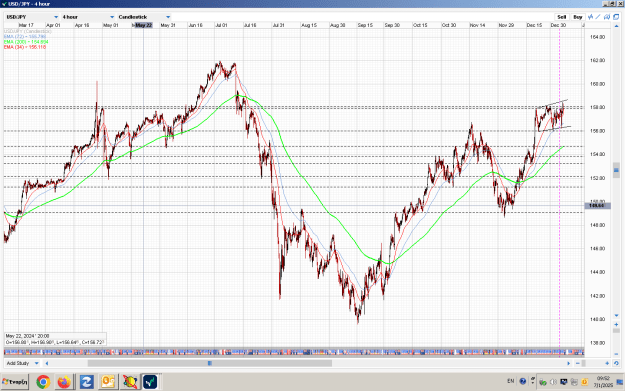Click the horizontal time scrollbar thumb
625x391 pixels.
(x=210, y=363)
